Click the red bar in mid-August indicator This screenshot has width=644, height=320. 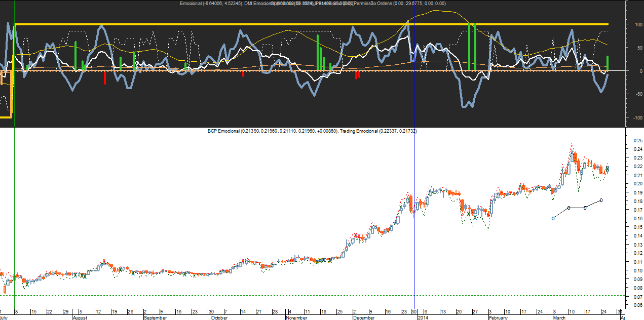pos(105,77)
